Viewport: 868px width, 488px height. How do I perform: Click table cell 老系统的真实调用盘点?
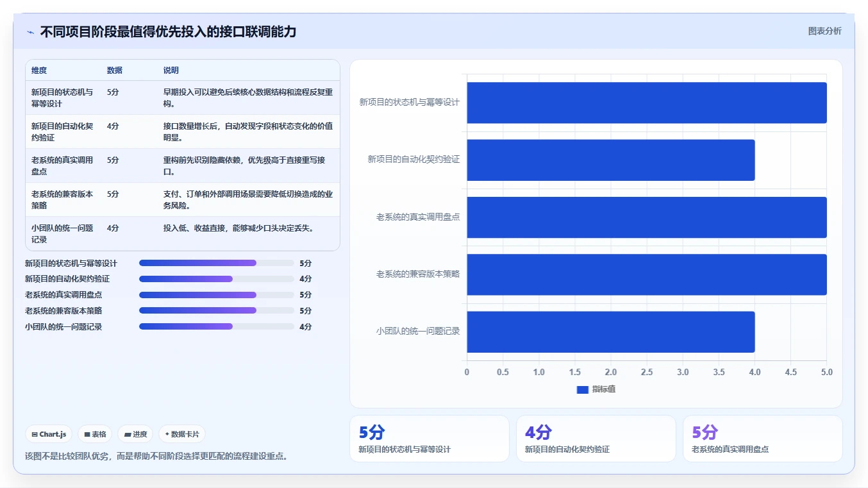pos(62,165)
